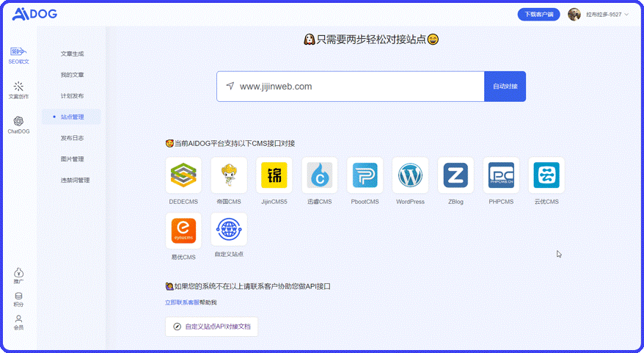
Task: Click the 当前AIDOG平台支持以下CMS接口对接 heading
Action: click(x=230, y=143)
